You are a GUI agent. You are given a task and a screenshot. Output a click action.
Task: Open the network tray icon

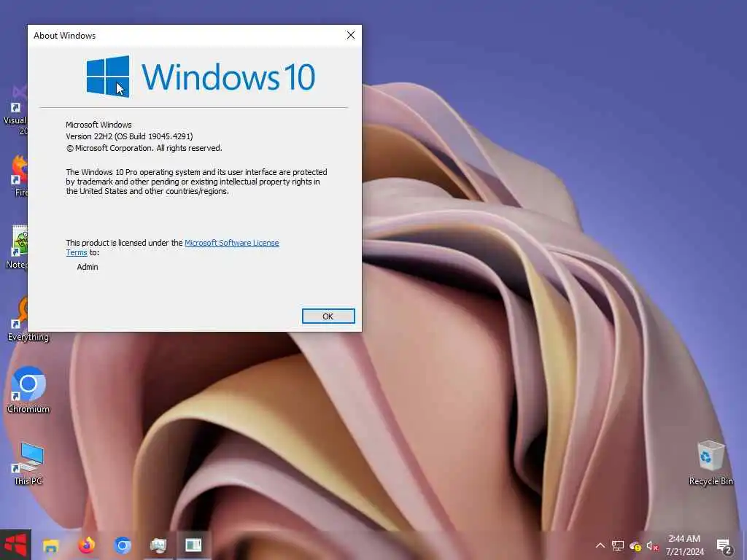pyautogui.click(x=618, y=545)
